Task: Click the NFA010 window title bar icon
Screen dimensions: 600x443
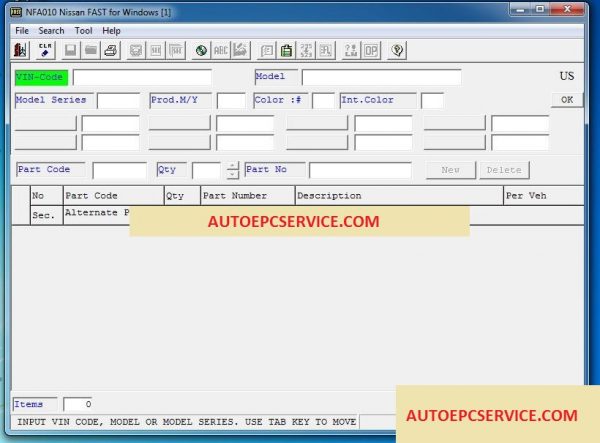Action: point(16,12)
